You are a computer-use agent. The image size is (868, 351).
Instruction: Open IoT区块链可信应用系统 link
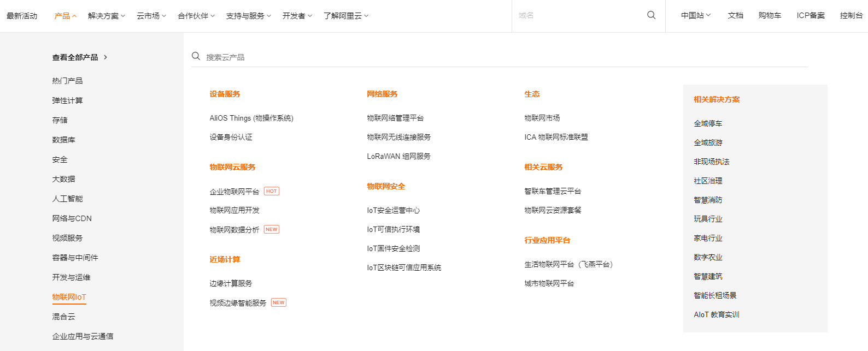[x=404, y=267]
